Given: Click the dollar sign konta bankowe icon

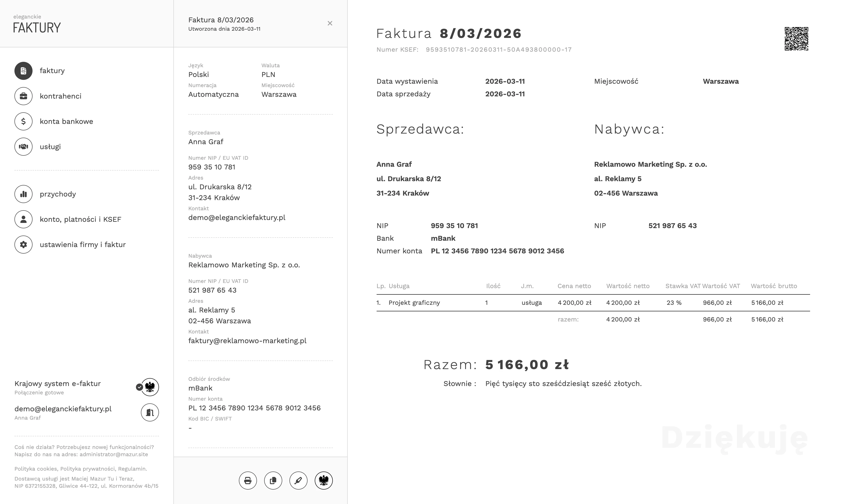Looking at the screenshot, I should click(23, 121).
